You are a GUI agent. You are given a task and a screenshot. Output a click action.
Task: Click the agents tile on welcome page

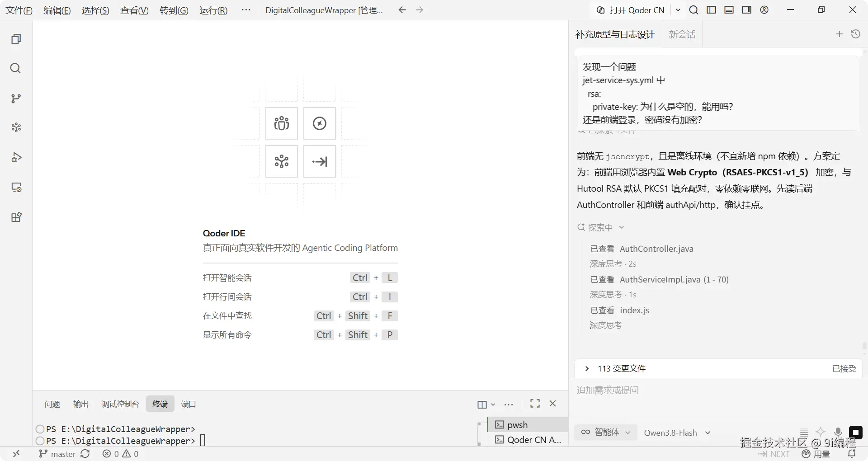(x=282, y=123)
